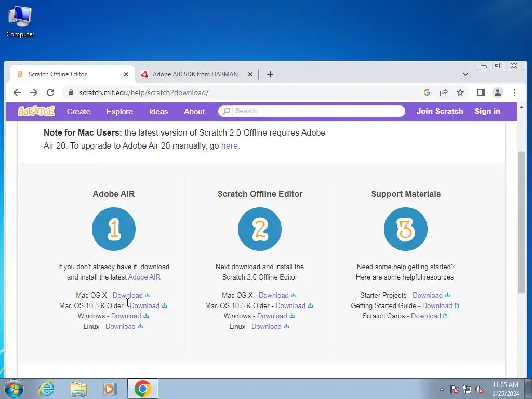The width and height of the screenshot is (532, 399).
Task: Open Windows Explorer from the taskbar
Action: click(x=79, y=389)
